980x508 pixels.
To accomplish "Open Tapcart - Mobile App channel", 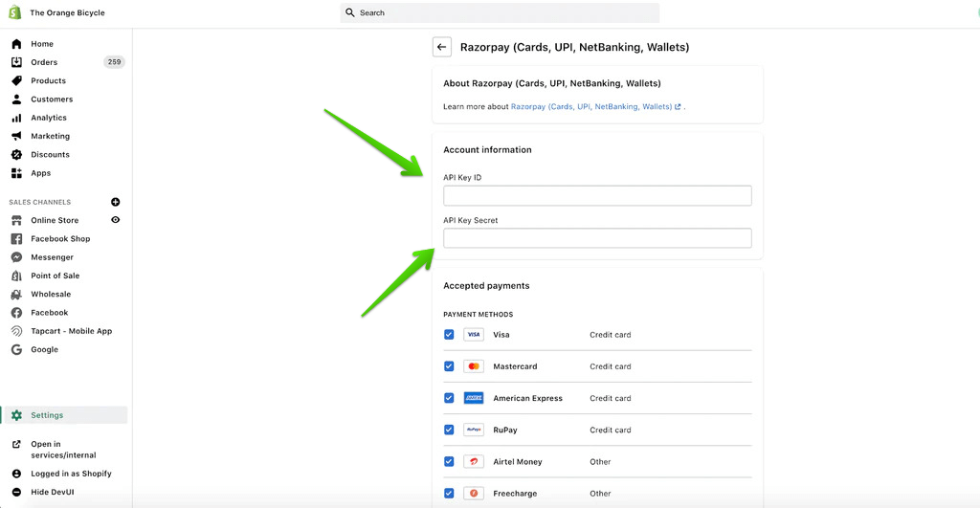I will coord(71,331).
